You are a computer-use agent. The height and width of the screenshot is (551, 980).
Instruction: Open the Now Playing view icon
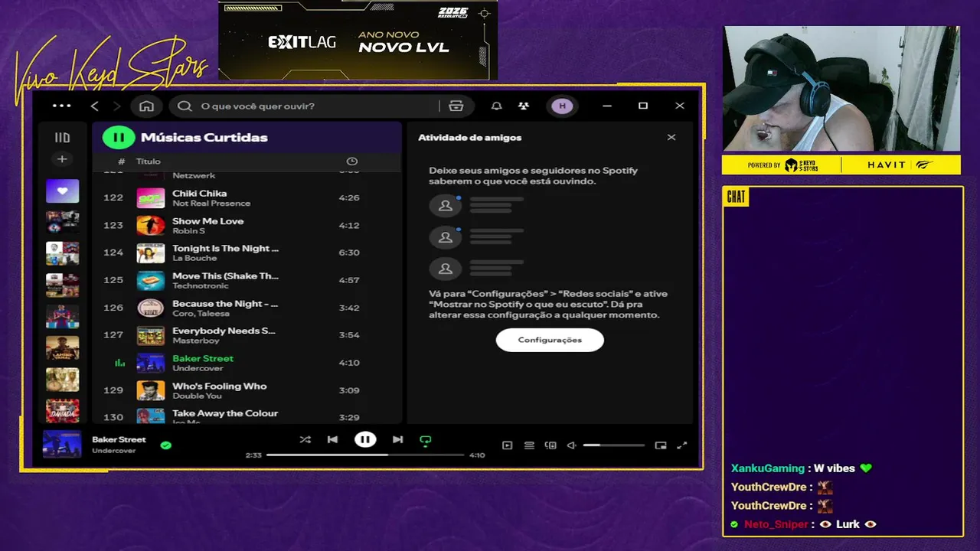tap(507, 445)
